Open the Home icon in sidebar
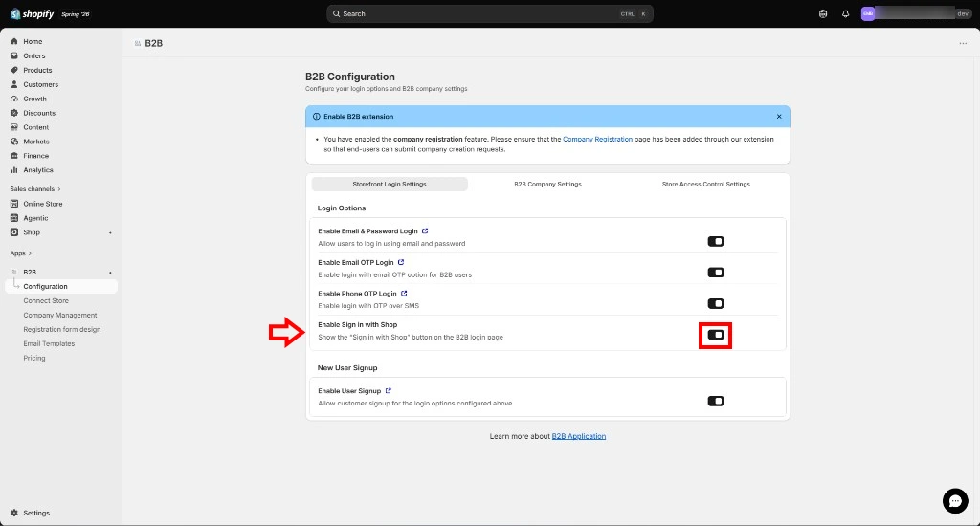980x526 pixels. [14, 41]
